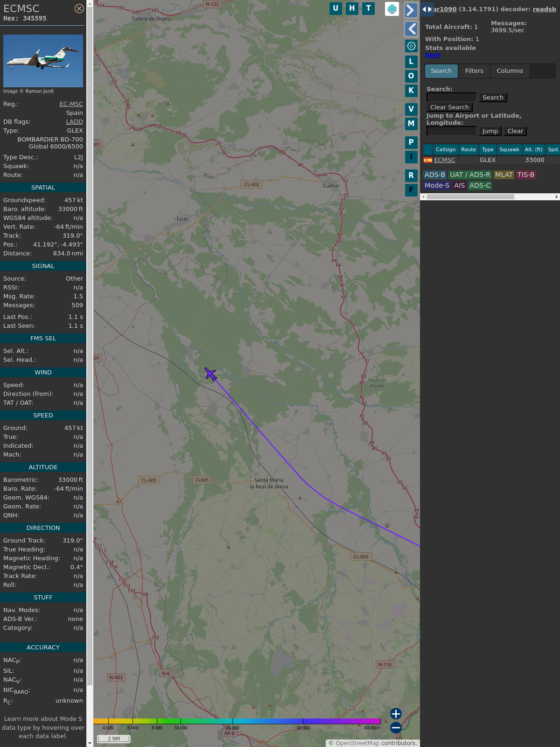
Task: Click the purple aircraft icon on map
Action: click(211, 374)
